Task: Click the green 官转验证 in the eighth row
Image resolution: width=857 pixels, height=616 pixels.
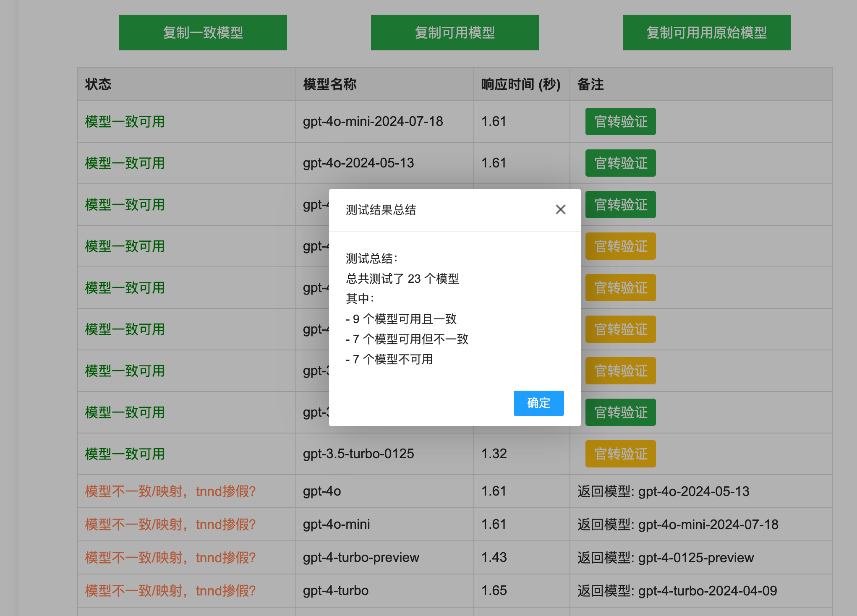Action: [620, 412]
